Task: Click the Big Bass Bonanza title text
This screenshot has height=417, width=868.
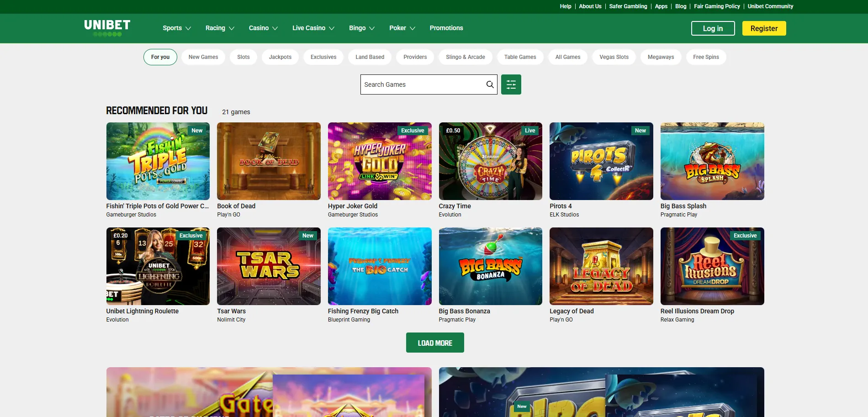Action: (x=464, y=311)
